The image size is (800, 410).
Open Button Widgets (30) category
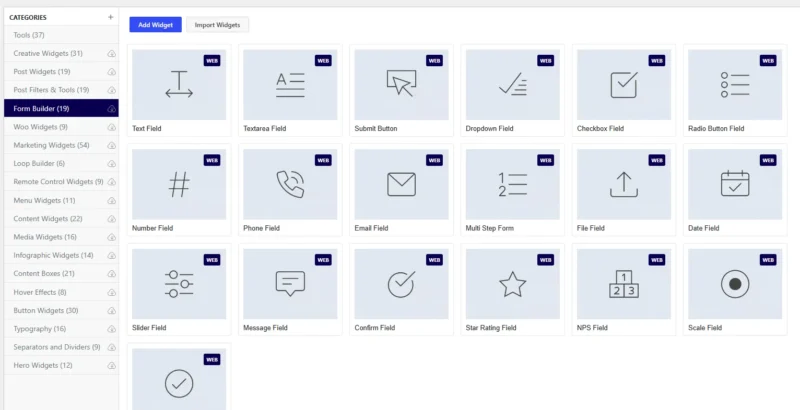(61, 311)
